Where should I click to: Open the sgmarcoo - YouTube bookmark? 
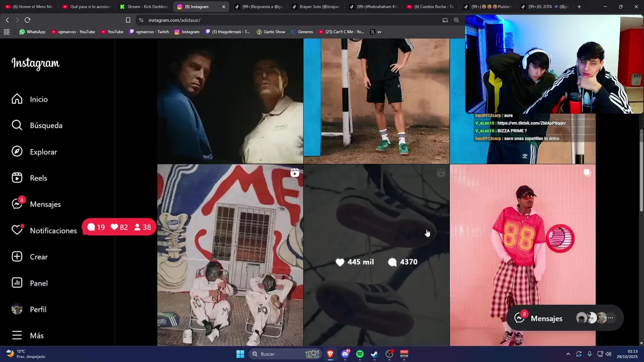click(73, 32)
